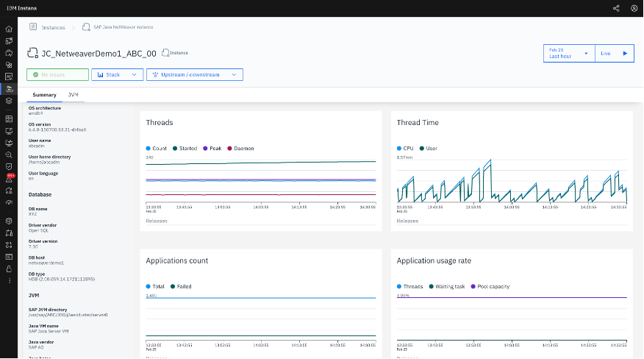
Task: Open the analytics search icon in sidebar
Action: coord(9,155)
